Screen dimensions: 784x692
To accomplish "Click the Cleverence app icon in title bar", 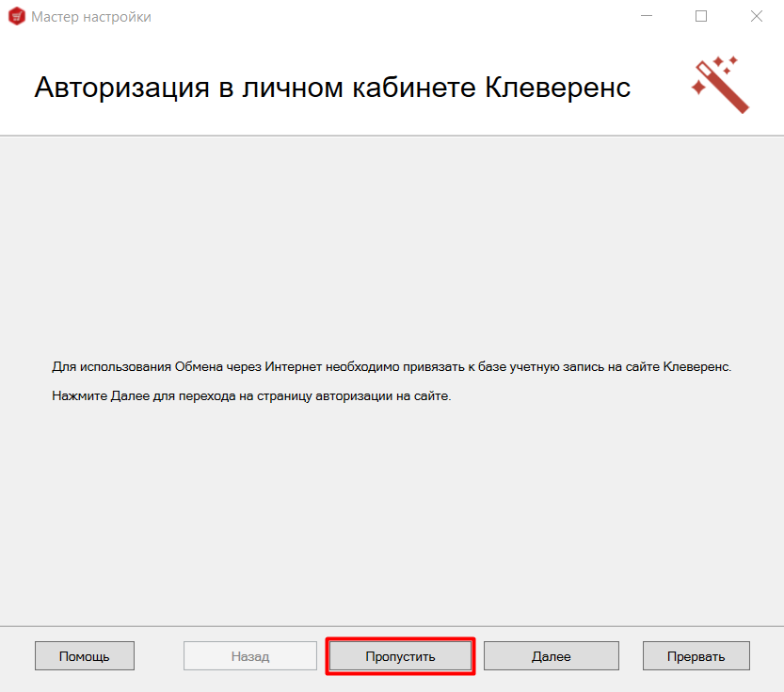I will 17,17.
